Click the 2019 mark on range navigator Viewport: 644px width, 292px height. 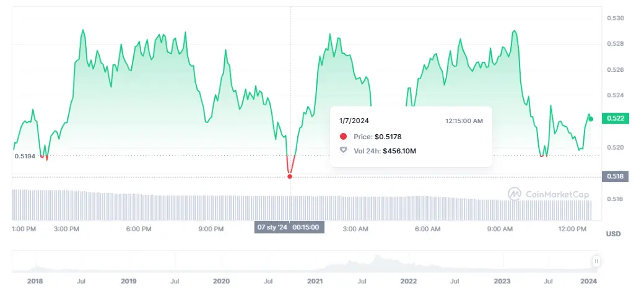click(128, 281)
